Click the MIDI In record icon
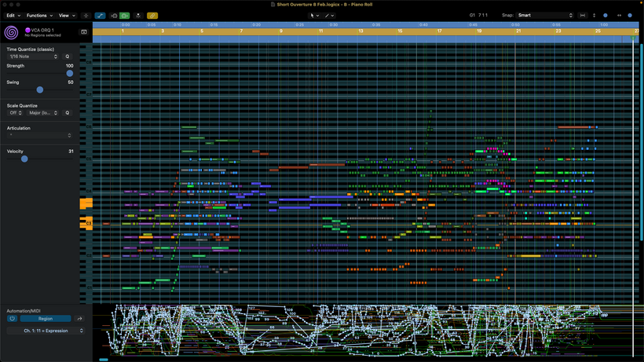Viewport: 644px width, 362px height. 114,15
